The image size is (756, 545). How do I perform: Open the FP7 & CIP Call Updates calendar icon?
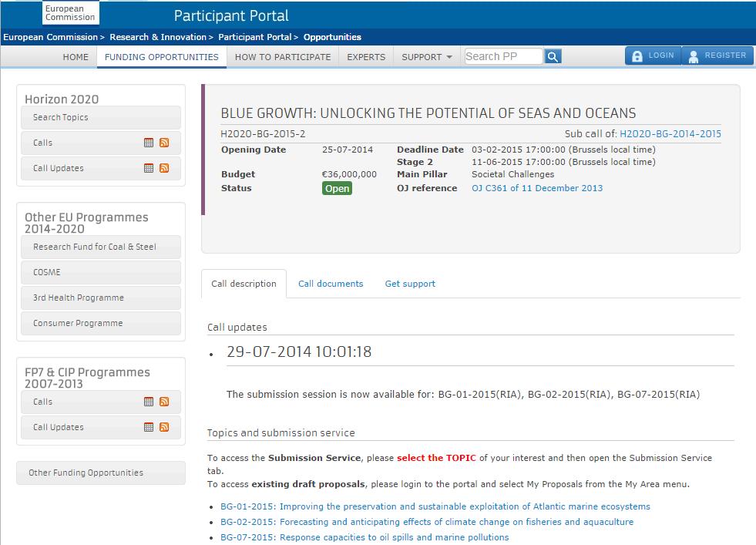click(x=149, y=427)
